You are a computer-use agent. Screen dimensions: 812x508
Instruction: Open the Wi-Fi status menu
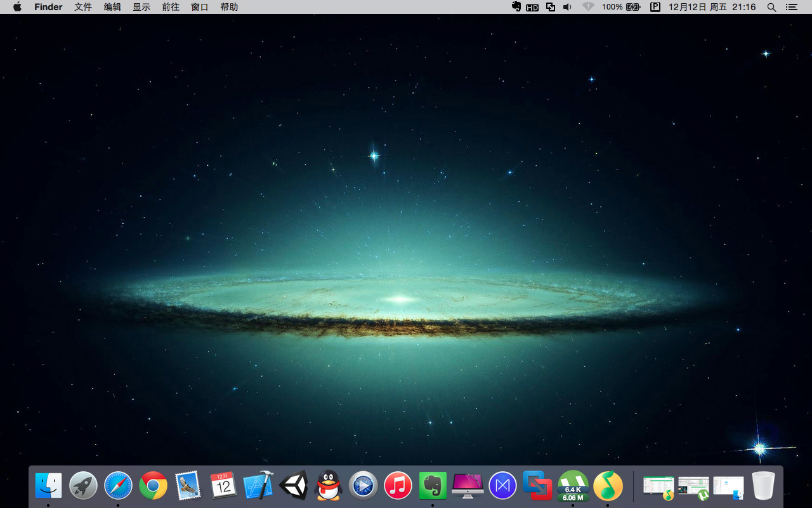[588, 7]
